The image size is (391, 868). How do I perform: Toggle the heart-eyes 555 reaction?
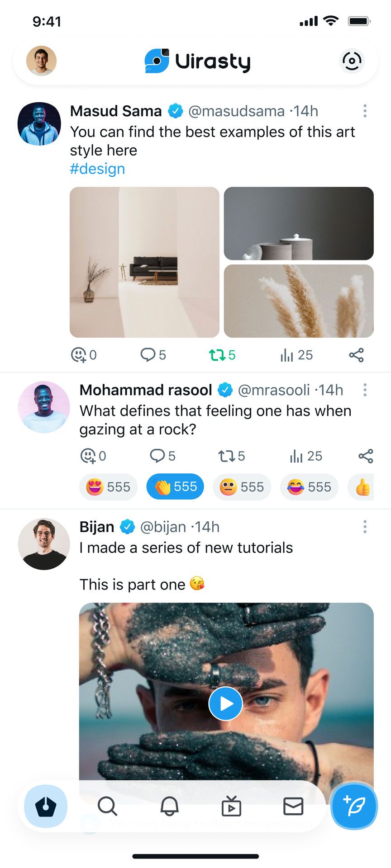(109, 487)
